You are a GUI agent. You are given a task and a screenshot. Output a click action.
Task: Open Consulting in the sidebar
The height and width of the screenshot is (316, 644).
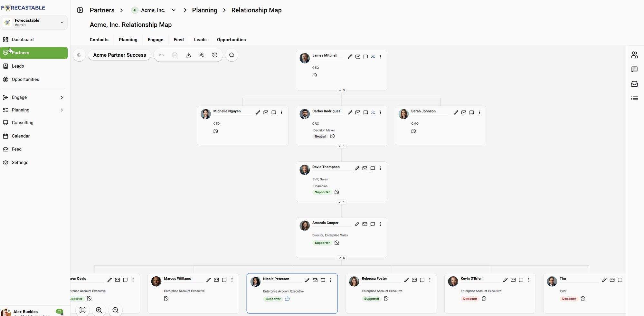point(34,123)
